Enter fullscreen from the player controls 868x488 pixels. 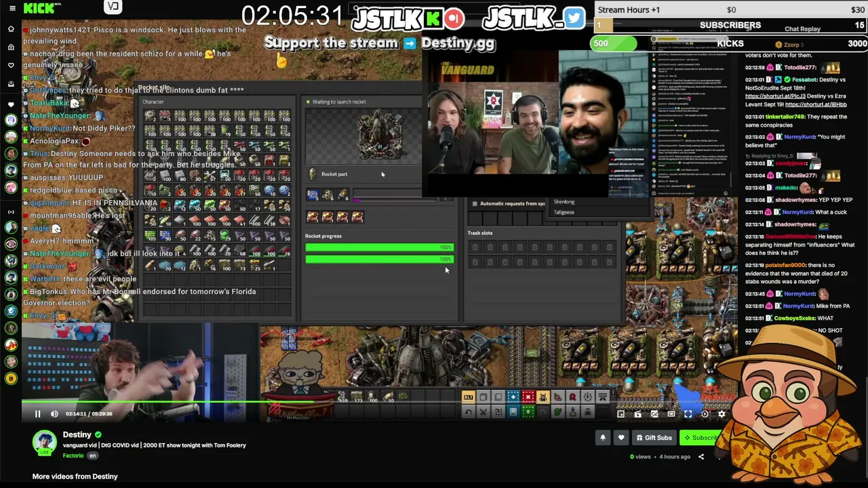pos(688,414)
